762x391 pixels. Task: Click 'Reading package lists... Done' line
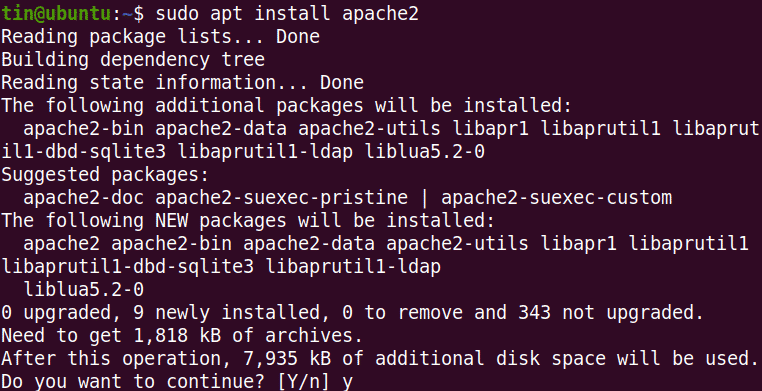tap(160, 36)
